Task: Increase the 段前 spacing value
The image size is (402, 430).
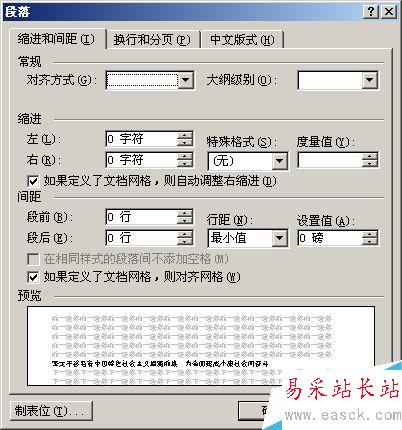Action: point(185,213)
